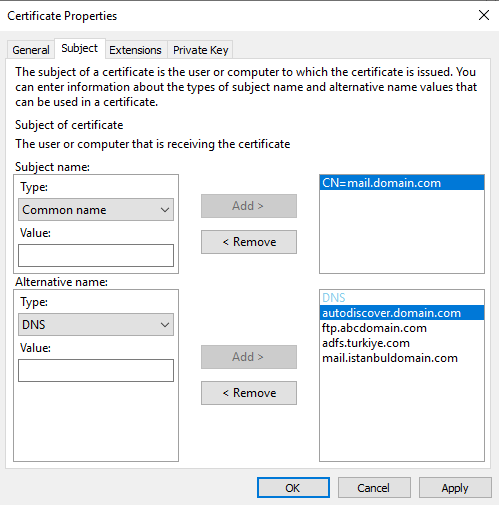Select autodiscover.domain.com DNS entry
The image size is (499, 505).
[x=402, y=313]
